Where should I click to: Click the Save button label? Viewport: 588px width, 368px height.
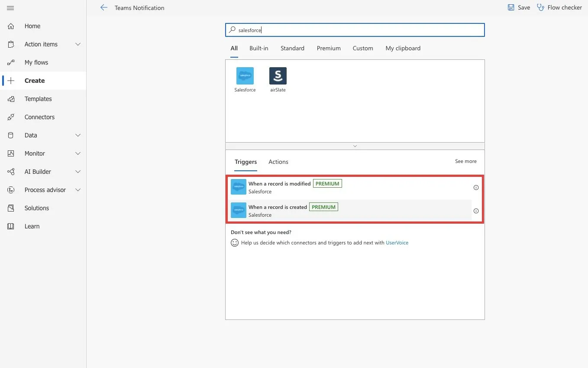tap(524, 7)
